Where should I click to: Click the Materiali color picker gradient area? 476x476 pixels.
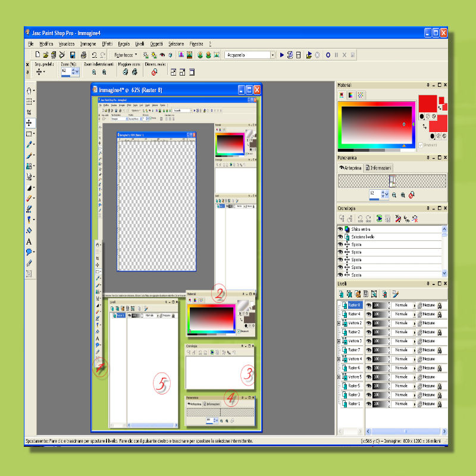[x=377, y=125]
